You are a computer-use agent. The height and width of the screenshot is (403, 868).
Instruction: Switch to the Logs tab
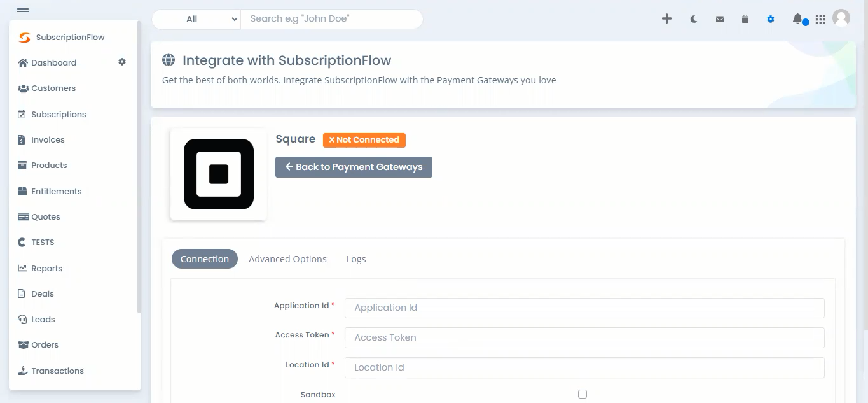(x=356, y=259)
